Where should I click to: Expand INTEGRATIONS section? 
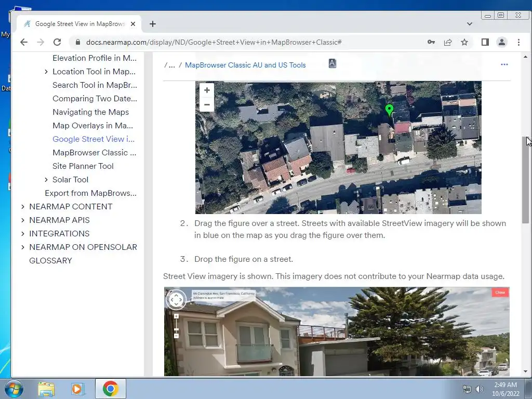(x=23, y=234)
